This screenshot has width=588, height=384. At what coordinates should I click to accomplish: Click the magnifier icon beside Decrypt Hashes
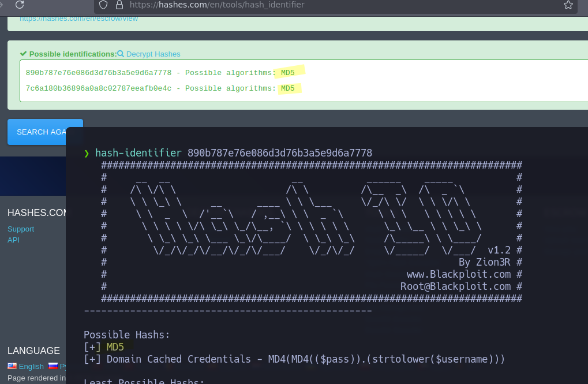point(121,54)
